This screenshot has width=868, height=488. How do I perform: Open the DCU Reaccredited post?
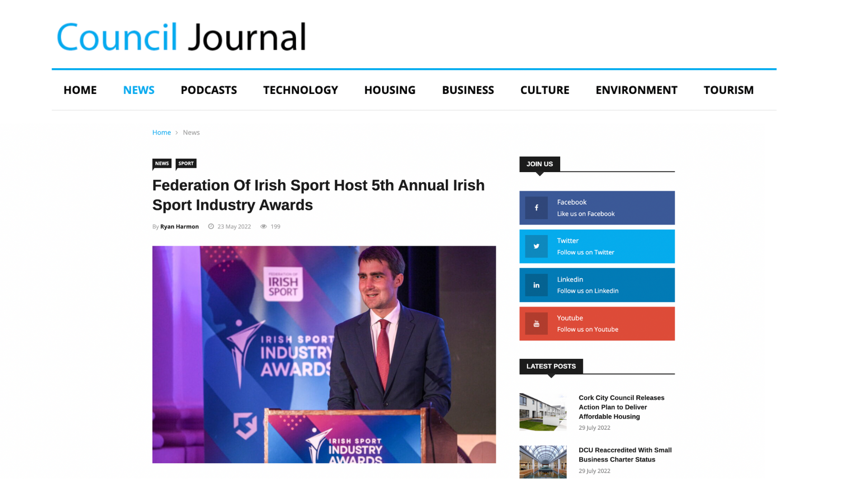625,455
